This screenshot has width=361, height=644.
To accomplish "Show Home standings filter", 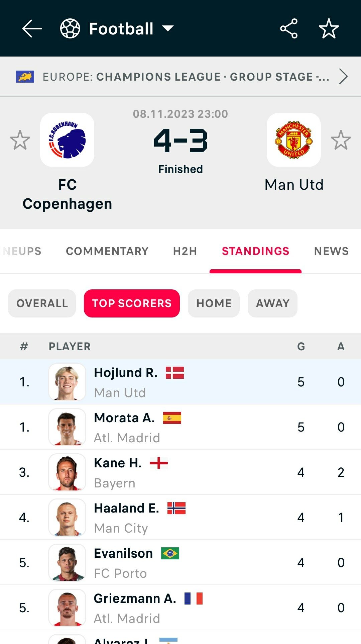I will 214,303.
